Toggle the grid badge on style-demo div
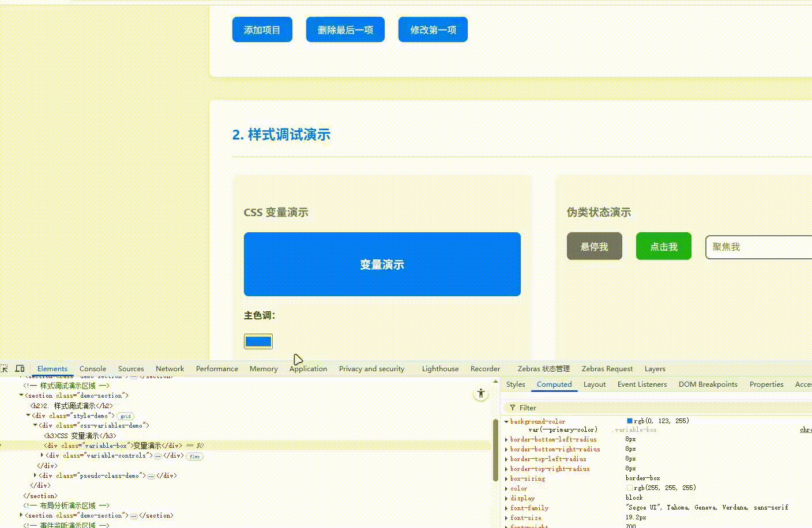 point(125,416)
